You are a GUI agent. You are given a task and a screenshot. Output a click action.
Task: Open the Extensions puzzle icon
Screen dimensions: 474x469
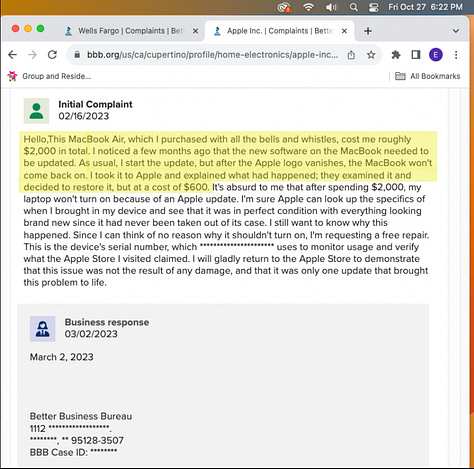coord(396,55)
